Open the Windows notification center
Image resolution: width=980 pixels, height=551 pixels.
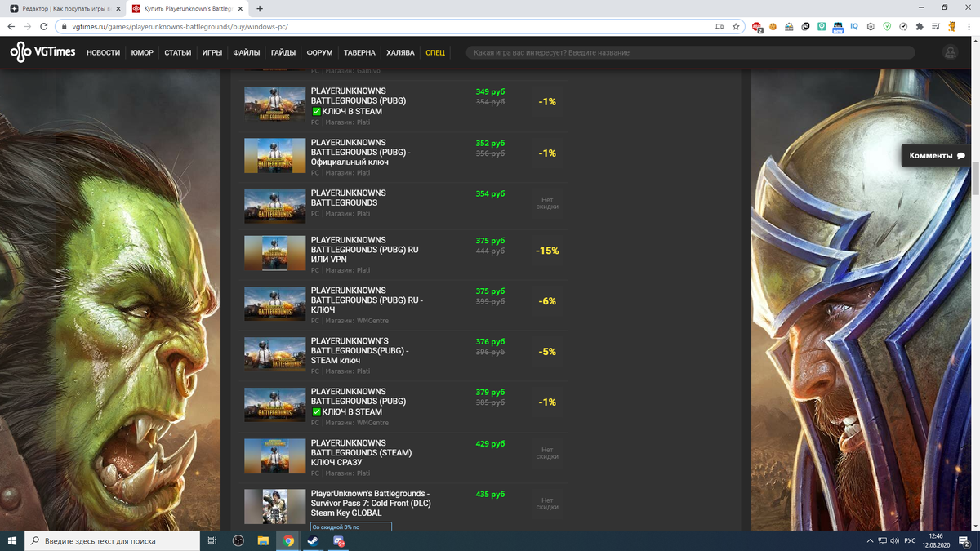pyautogui.click(x=964, y=540)
